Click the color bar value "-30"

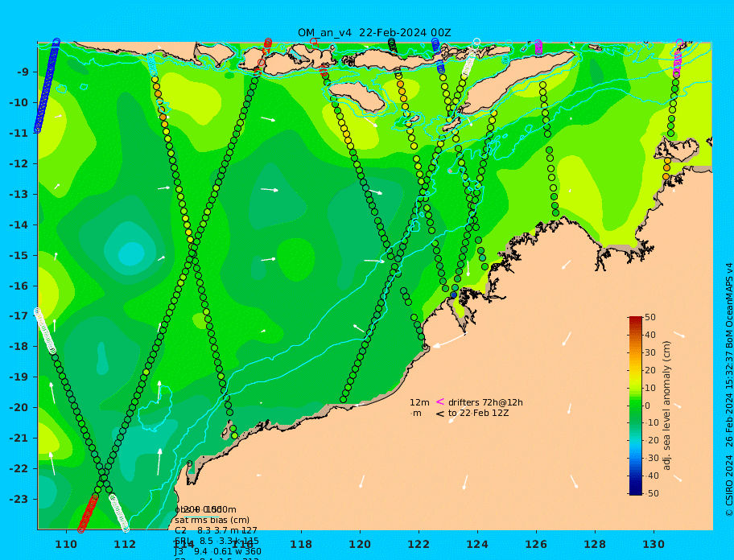tap(652, 458)
